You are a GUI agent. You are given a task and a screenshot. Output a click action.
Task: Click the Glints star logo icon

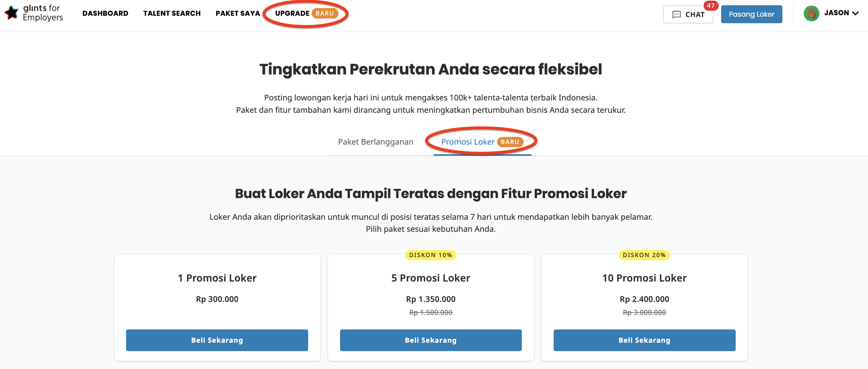click(x=11, y=13)
